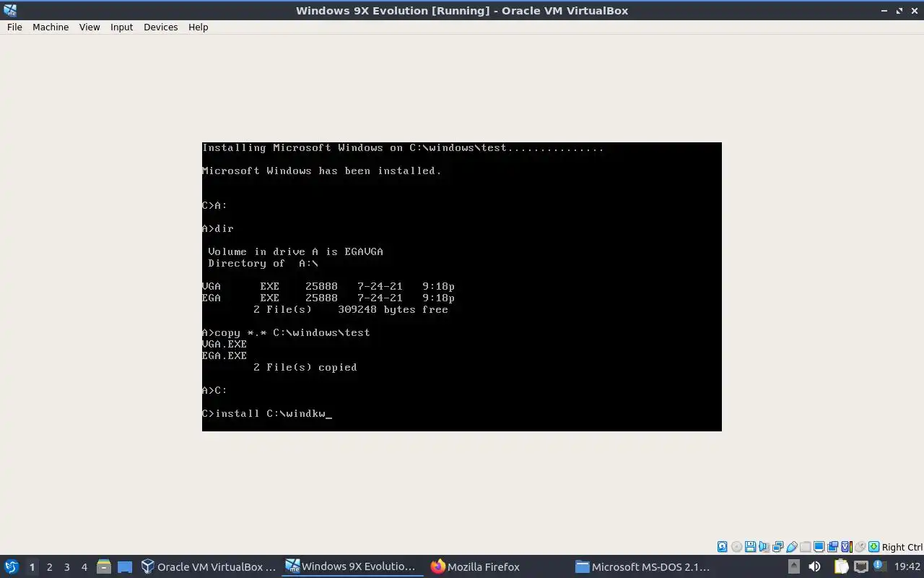This screenshot has height=578, width=924.
Task: Click the 'Installing Microsoft Windows on' line
Action: pyautogui.click(x=403, y=147)
